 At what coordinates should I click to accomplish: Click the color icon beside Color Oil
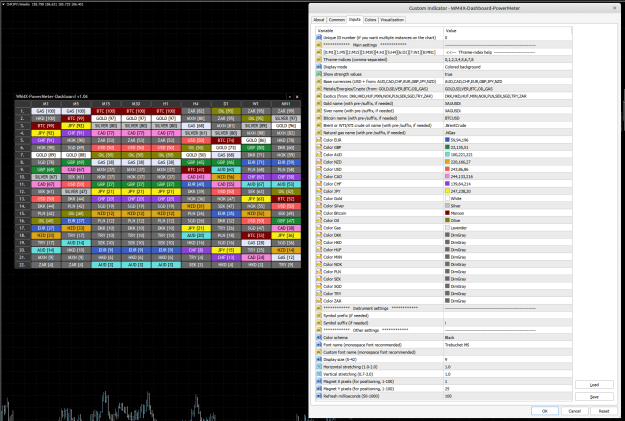(319, 220)
